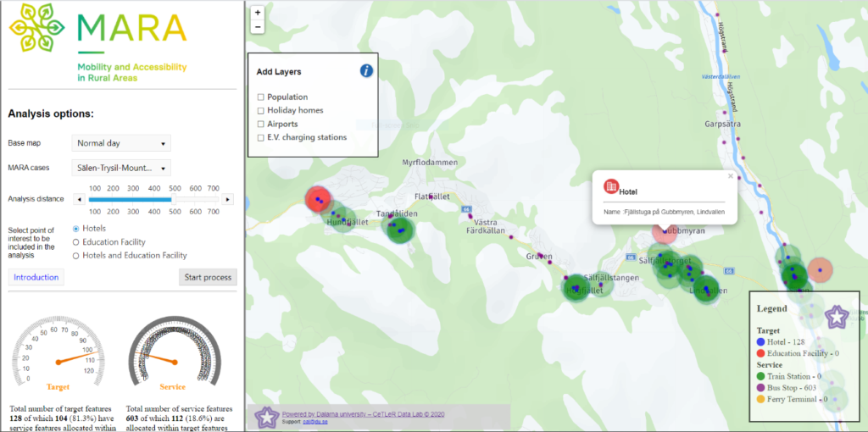Click the map zoom out minus button

tap(258, 26)
